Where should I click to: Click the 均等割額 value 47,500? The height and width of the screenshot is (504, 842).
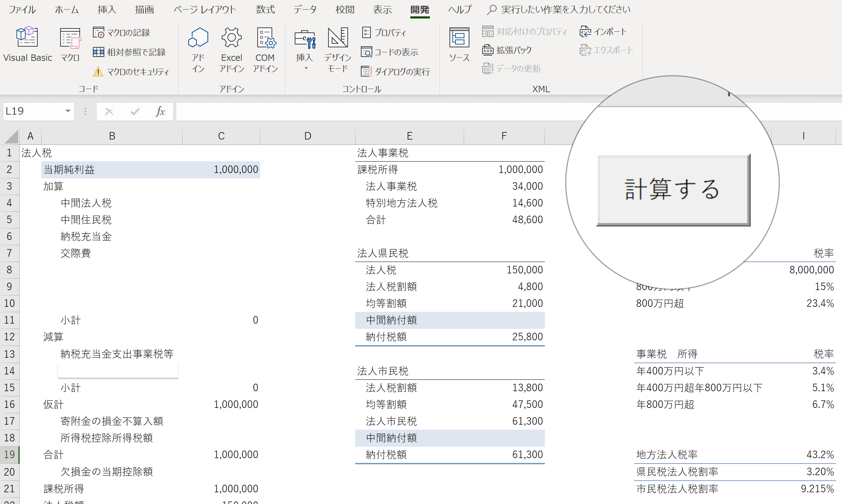click(504, 404)
